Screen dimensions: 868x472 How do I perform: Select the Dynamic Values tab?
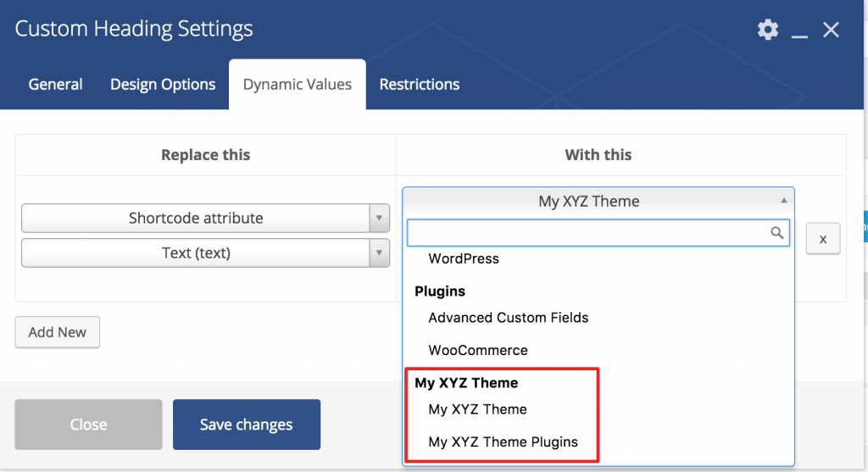298,84
